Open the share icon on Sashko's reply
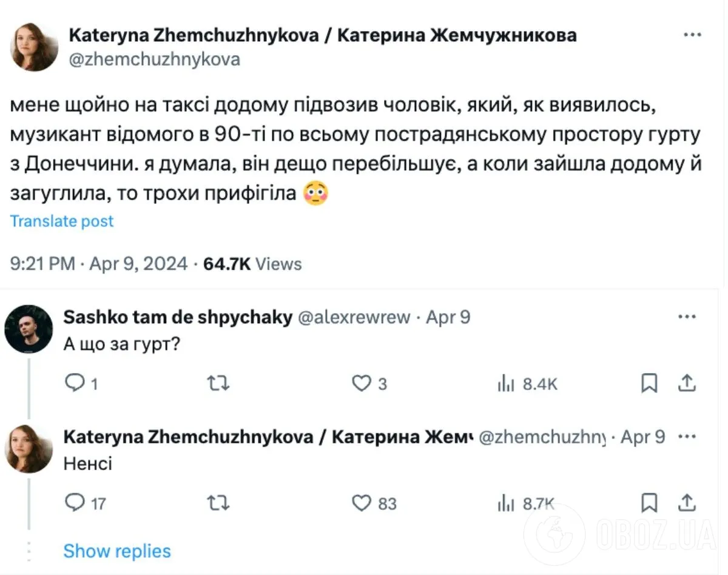The width and height of the screenshot is (728, 575). (x=686, y=383)
